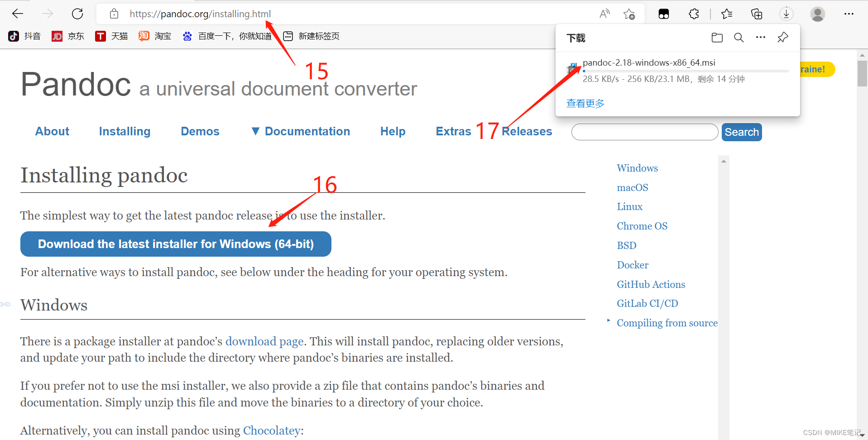Screen dimensions: 868x440
Task: Click the sidebar scroll up arrow
Action: 724,161
